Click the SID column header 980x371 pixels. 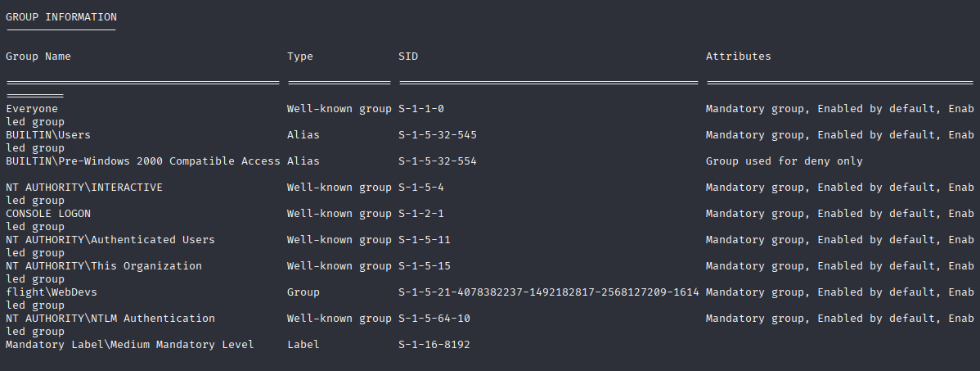coord(408,57)
